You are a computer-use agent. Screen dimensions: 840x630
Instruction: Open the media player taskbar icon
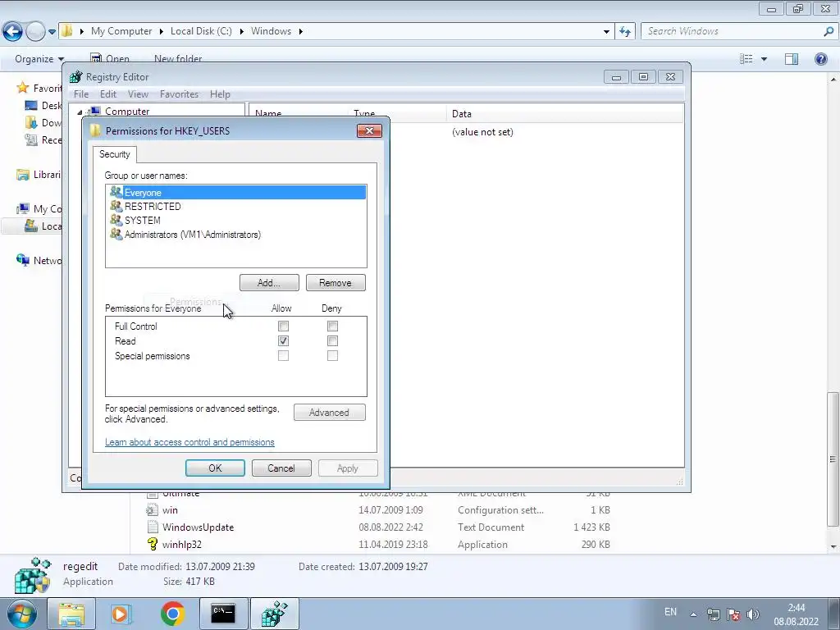(121, 614)
